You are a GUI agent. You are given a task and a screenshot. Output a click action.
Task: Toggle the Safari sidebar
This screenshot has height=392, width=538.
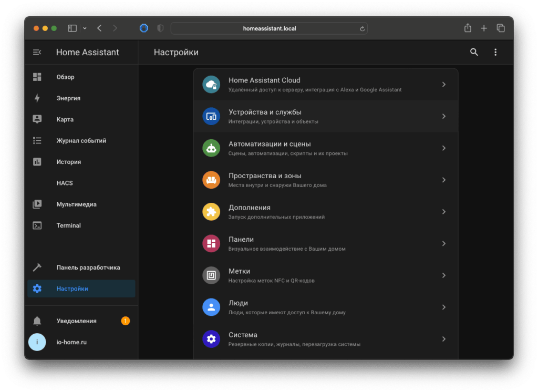tap(72, 28)
